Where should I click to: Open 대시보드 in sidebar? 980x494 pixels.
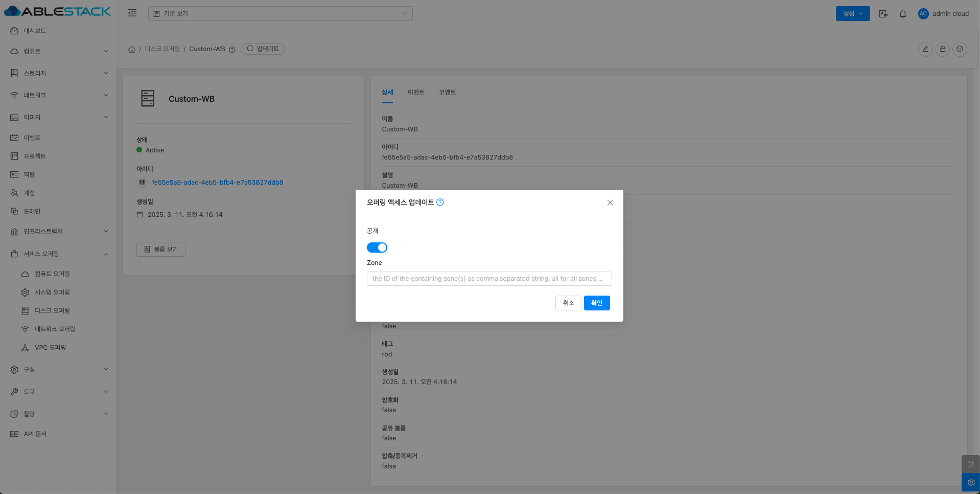pos(58,31)
